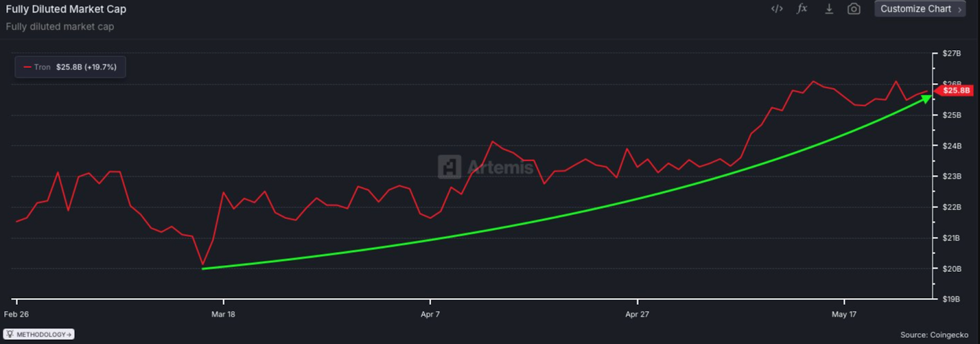Select the $25.8B current value tag

pos(954,91)
